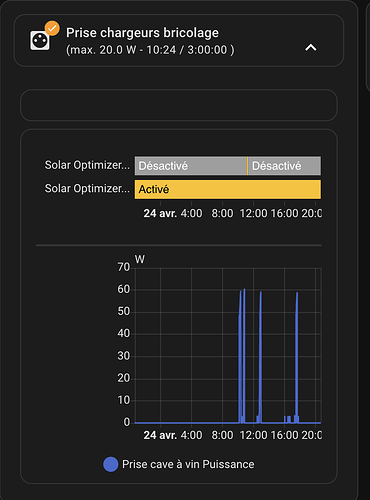Click the 'Prise cave à vin Puissance' legend label

[188, 464]
